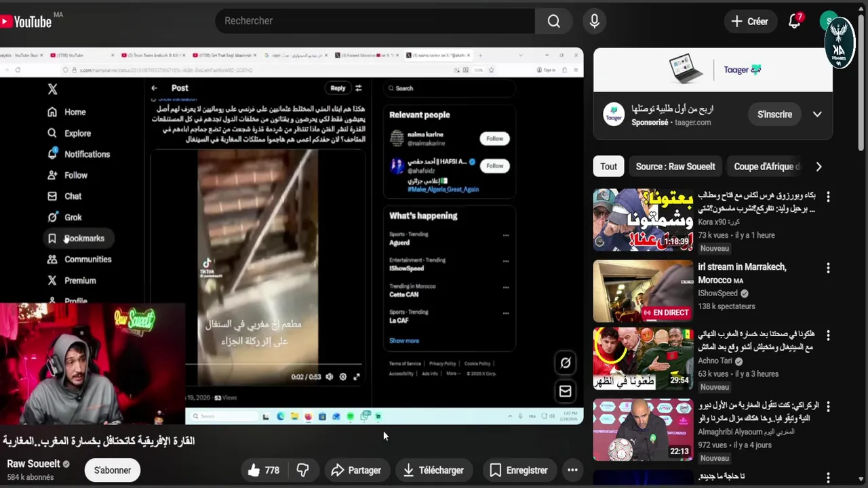This screenshot has width=868, height=488.
Task: Open the account avatar at top right
Action: pos(829,22)
